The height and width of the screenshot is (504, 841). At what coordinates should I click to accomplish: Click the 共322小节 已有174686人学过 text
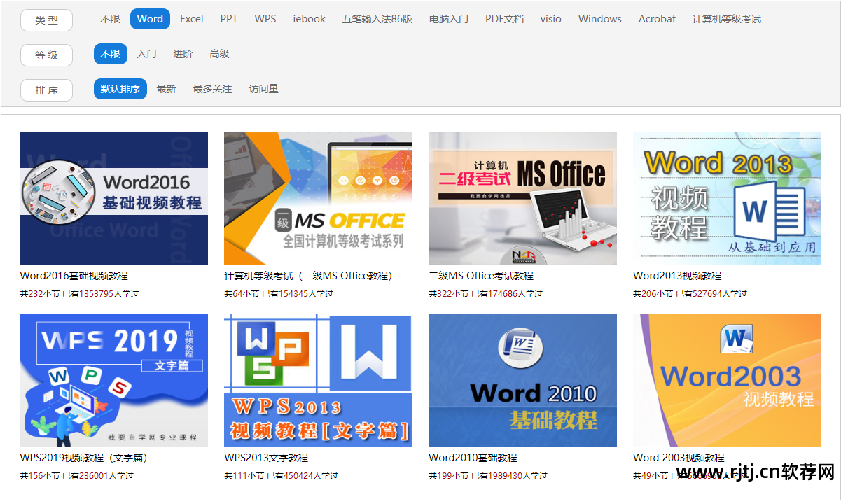(485, 294)
